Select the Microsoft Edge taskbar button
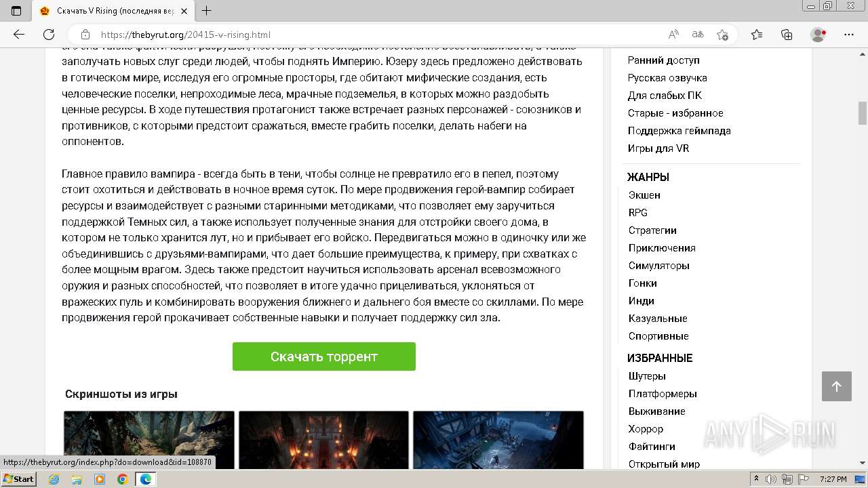The image size is (868, 488). (x=146, y=479)
